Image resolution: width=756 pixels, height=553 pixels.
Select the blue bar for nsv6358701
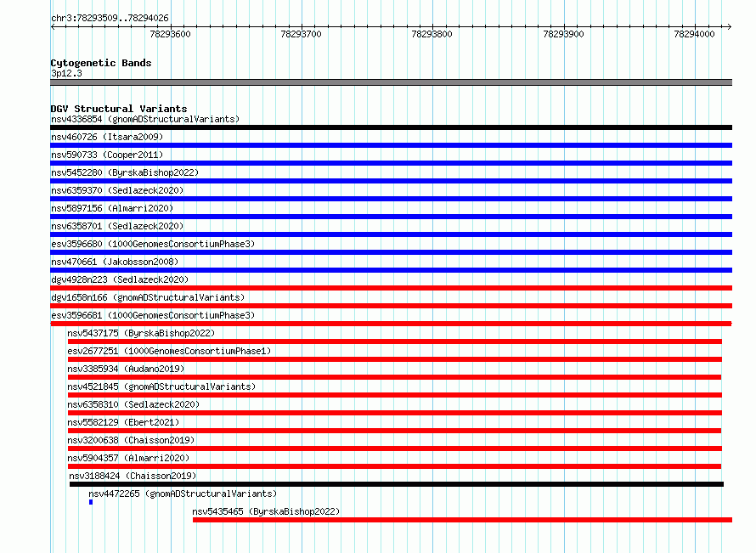[391, 234]
